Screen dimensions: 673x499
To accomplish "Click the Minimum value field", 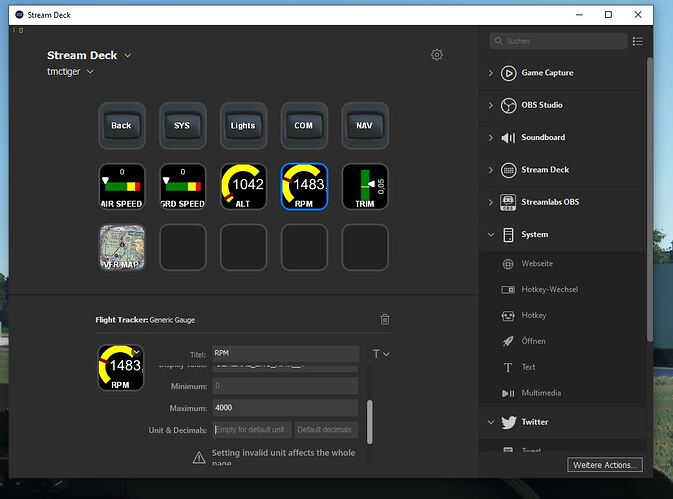I will pos(285,386).
